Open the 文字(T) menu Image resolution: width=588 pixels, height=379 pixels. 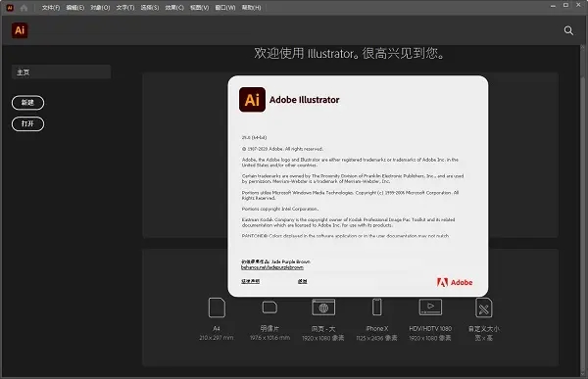(x=125, y=8)
